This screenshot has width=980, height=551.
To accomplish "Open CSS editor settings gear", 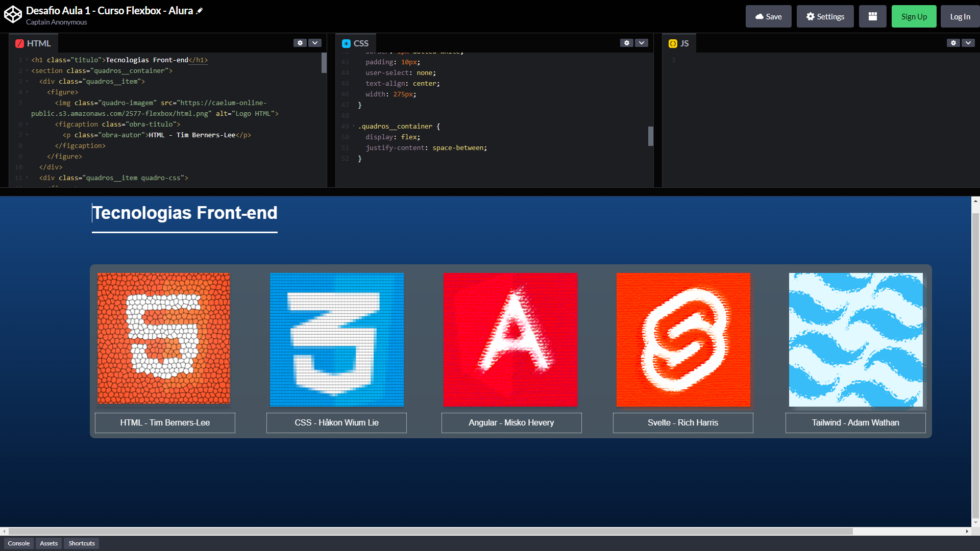I will (627, 43).
